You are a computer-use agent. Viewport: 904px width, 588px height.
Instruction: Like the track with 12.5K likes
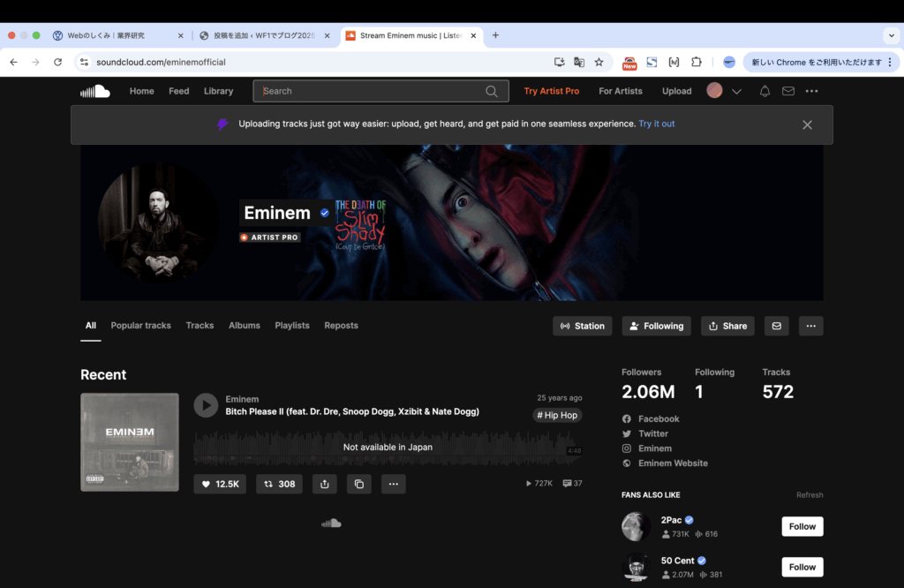(220, 484)
